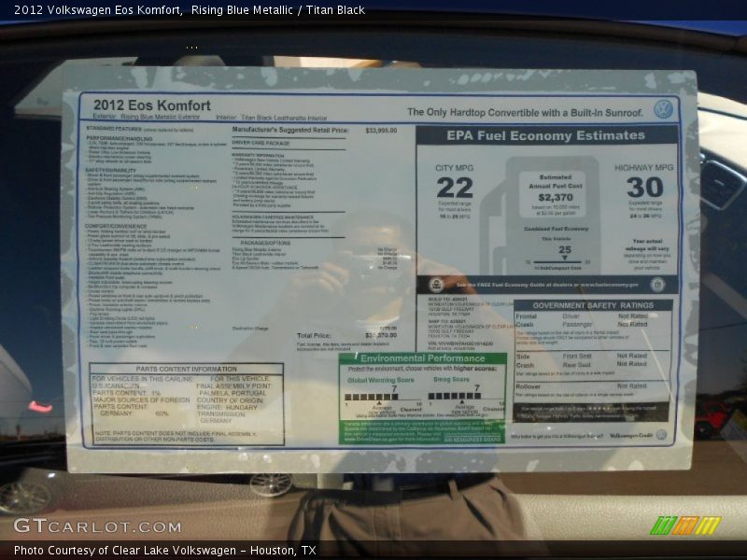Viewport: 747px width, 560px height.
Task: Click the Smog Score bar scale
Action: (x=455, y=396)
